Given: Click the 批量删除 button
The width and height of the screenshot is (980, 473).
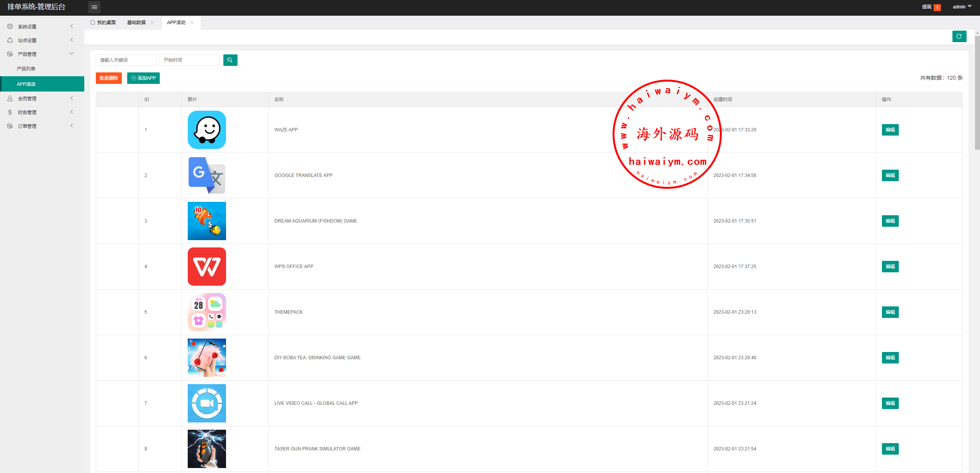Looking at the screenshot, I should (x=109, y=78).
